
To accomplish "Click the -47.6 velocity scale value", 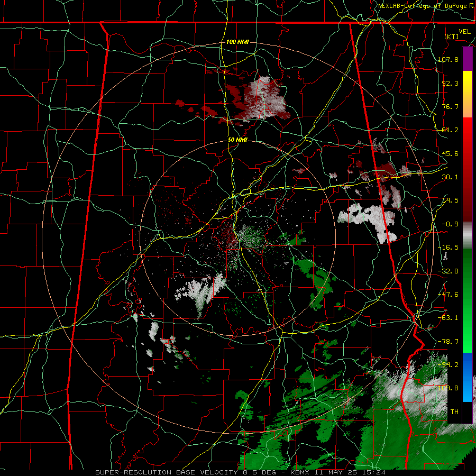I will click(448, 295).
